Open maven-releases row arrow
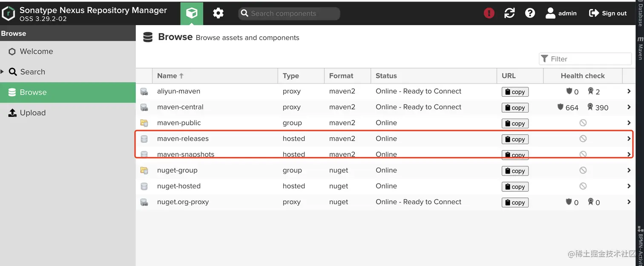 pyautogui.click(x=629, y=139)
